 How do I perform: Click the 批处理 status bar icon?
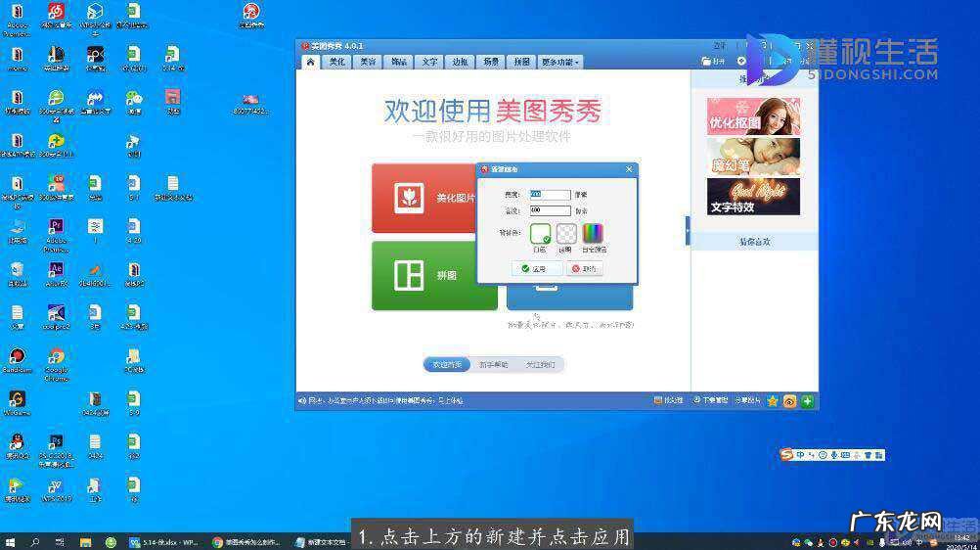pos(668,400)
